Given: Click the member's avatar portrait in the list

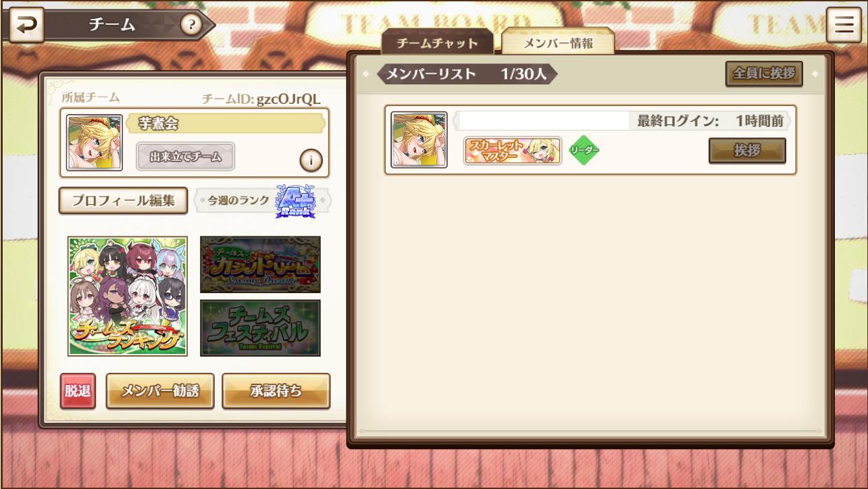Looking at the screenshot, I should 419,140.
